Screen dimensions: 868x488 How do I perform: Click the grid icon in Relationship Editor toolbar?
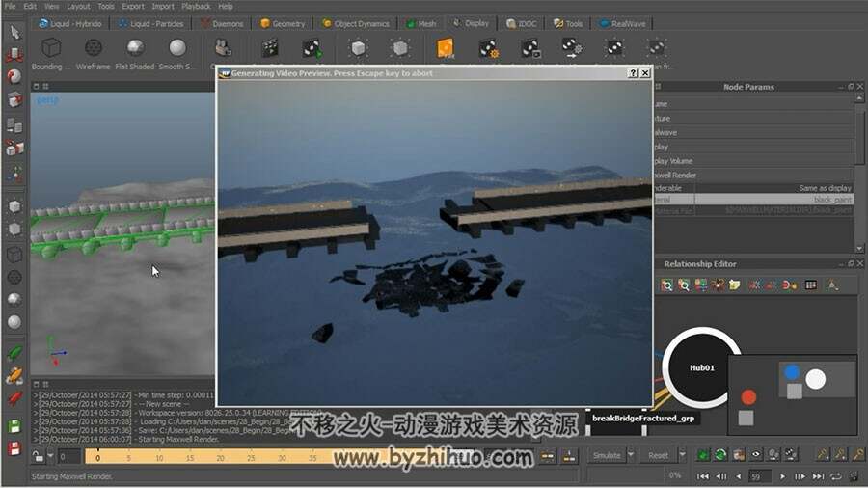tap(811, 285)
